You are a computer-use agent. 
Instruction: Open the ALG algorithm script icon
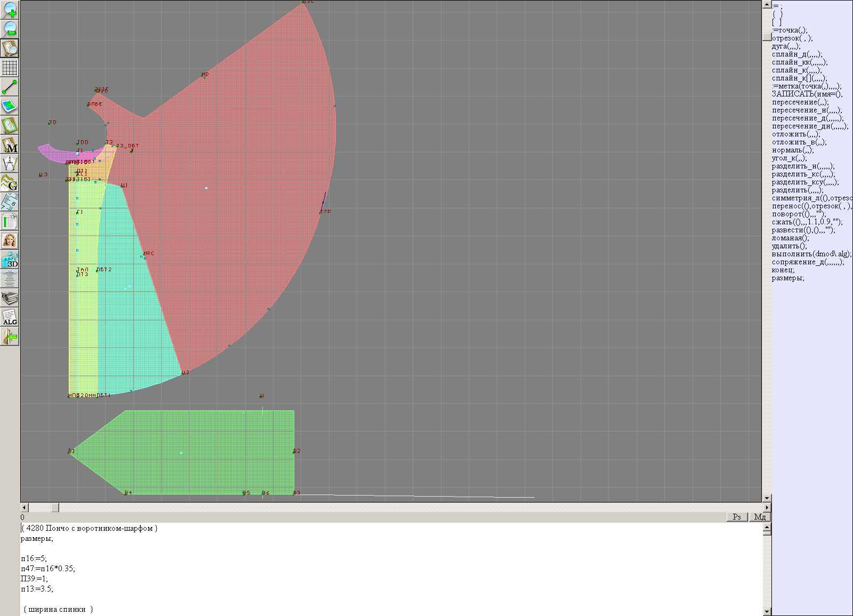pos(10,317)
